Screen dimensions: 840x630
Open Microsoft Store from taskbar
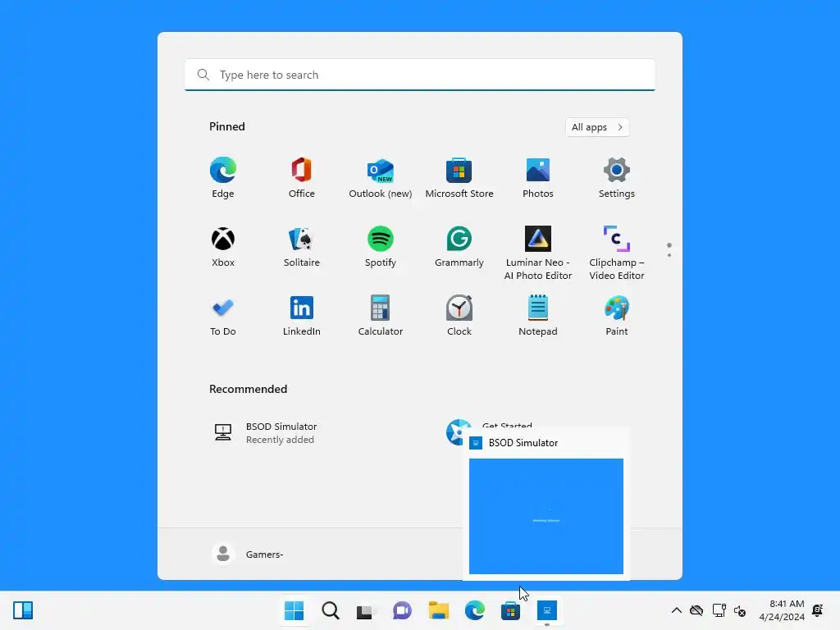click(510, 610)
